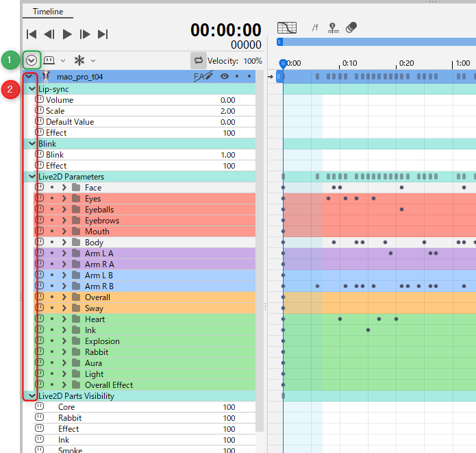Collapse the Lip-sync section
The height and width of the screenshot is (453, 476).
(32, 89)
